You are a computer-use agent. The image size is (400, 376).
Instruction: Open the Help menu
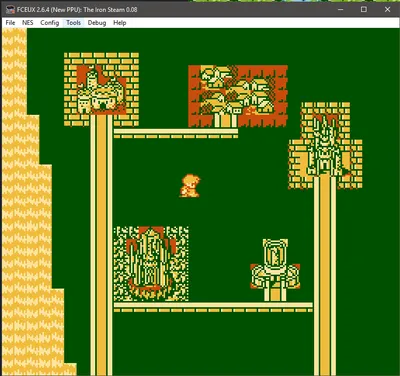[120, 23]
